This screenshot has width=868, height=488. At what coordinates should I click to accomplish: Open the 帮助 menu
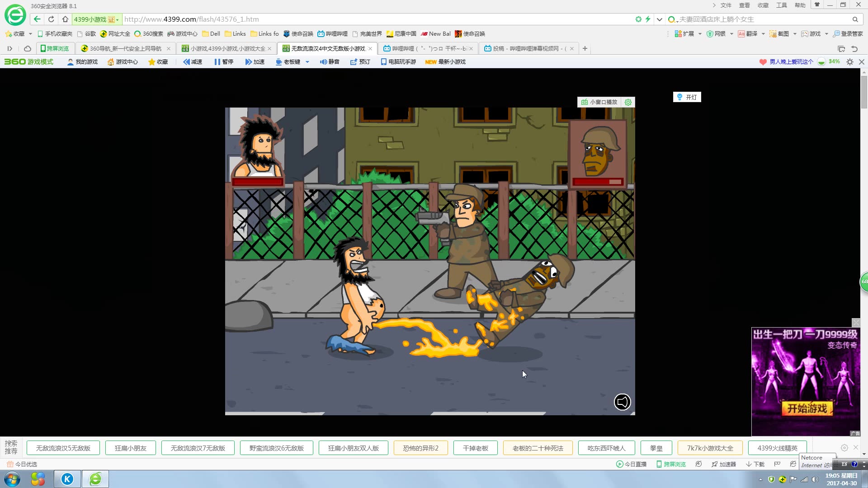[x=800, y=5]
